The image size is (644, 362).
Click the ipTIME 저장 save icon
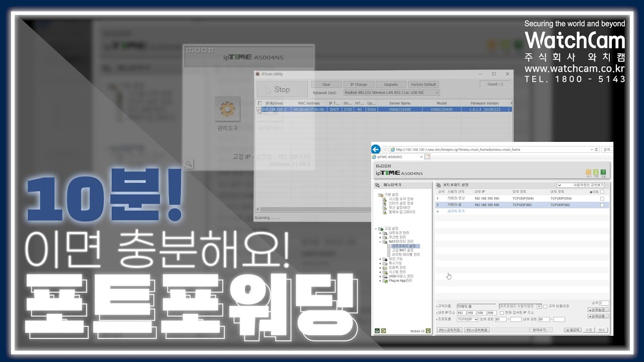pos(596,172)
